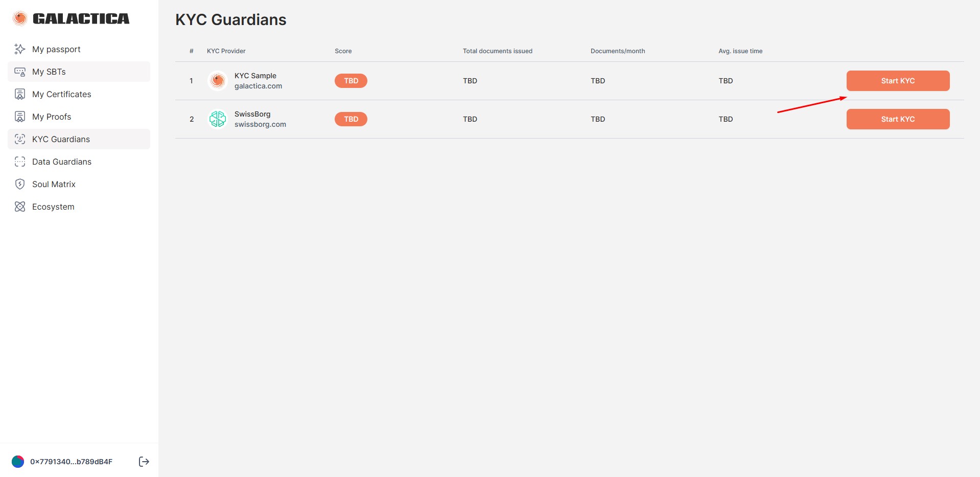The height and width of the screenshot is (477, 980).
Task: Go to the My passport page
Action: pos(56,49)
